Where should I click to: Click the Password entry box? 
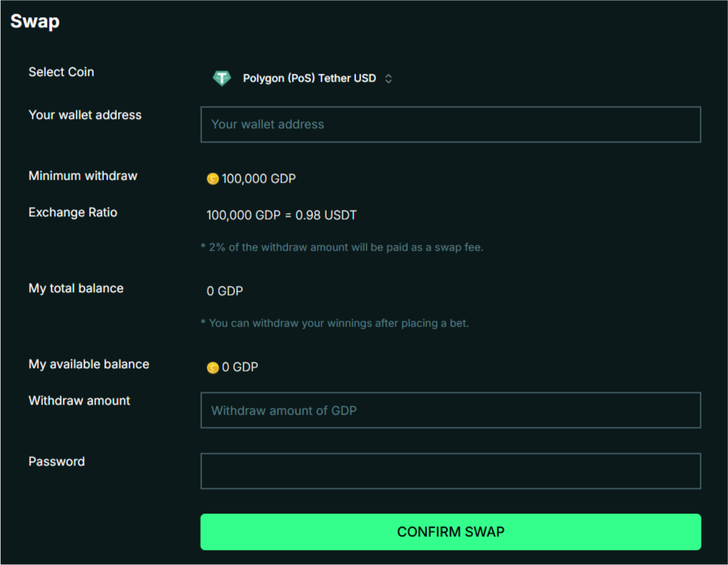click(x=450, y=470)
